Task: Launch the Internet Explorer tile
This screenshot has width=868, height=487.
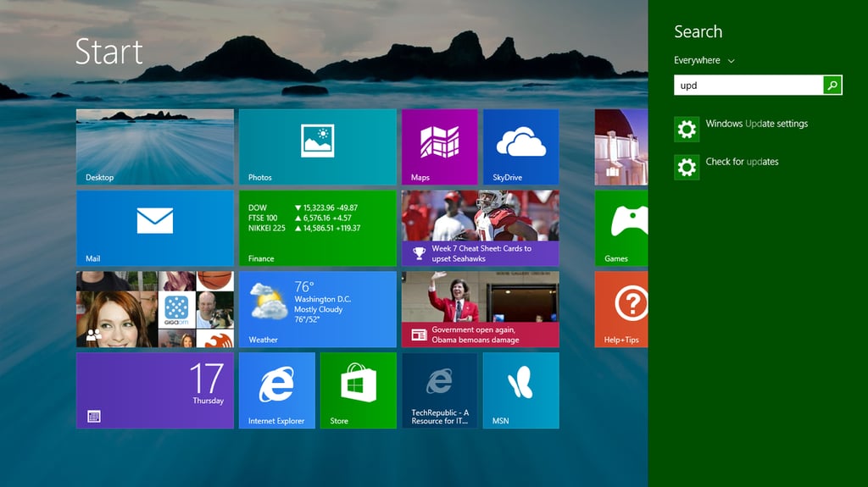Action: pyautogui.click(x=277, y=390)
